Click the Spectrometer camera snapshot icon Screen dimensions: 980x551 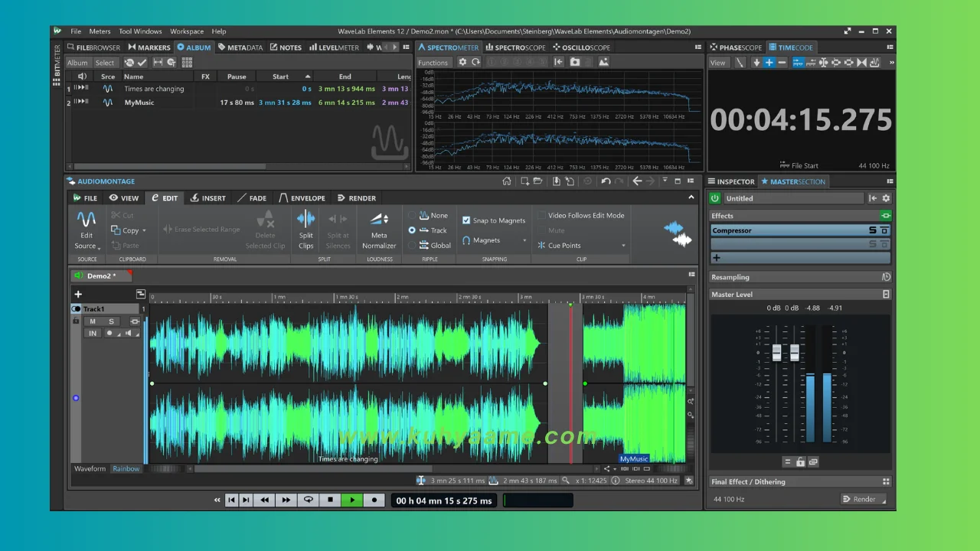tap(575, 62)
